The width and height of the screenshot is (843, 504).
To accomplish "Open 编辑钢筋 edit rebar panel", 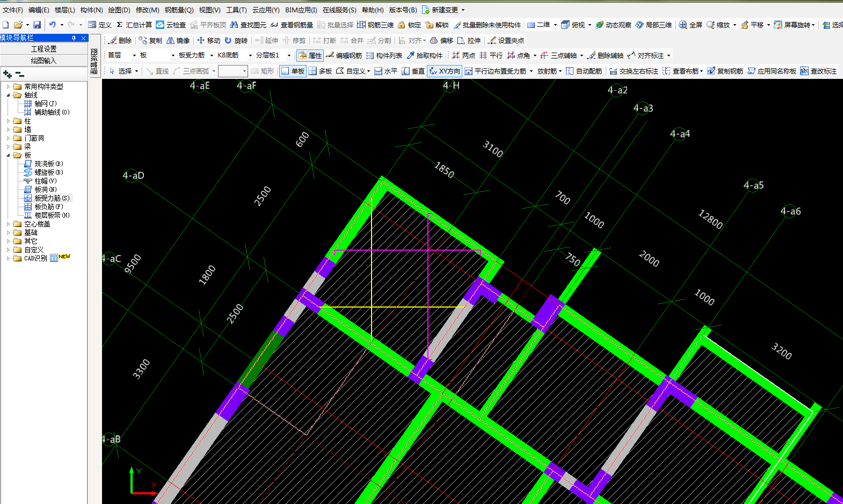I will pos(344,55).
